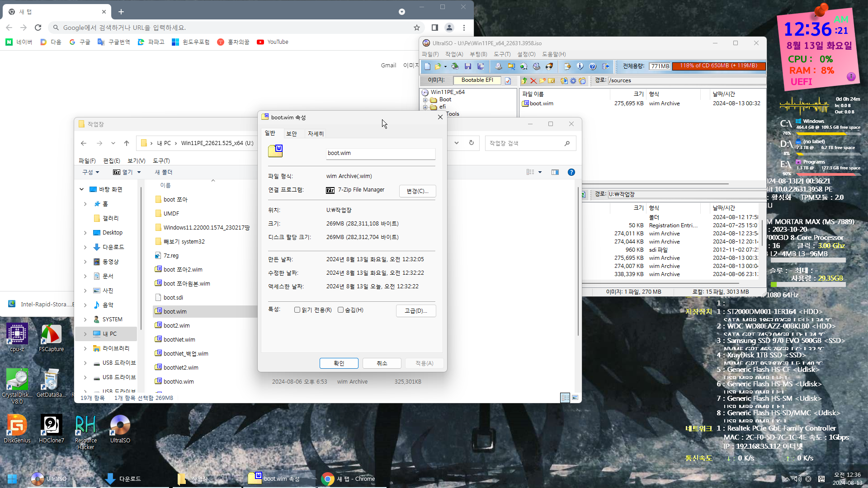The height and width of the screenshot is (488, 868).
Task: Click the boot info checkmark icon beside Bootable EFI
Action: [508, 80]
